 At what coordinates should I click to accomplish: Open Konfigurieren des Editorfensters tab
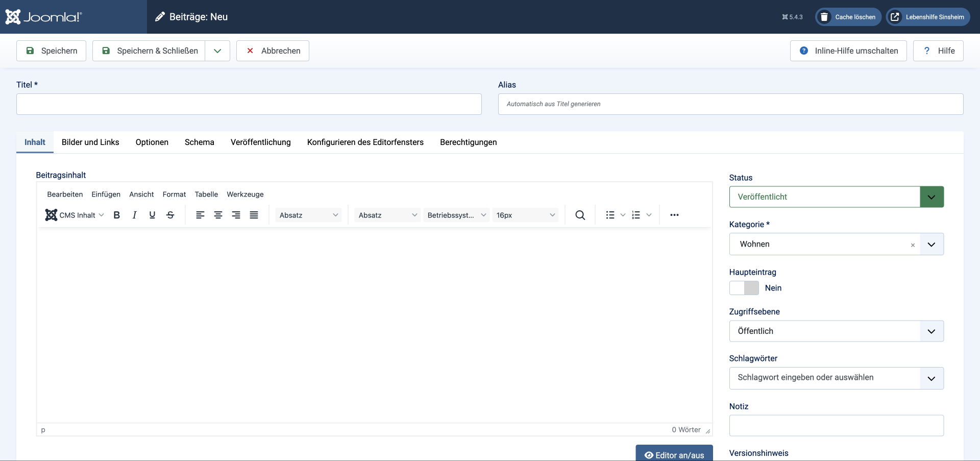pyautogui.click(x=365, y=142)
